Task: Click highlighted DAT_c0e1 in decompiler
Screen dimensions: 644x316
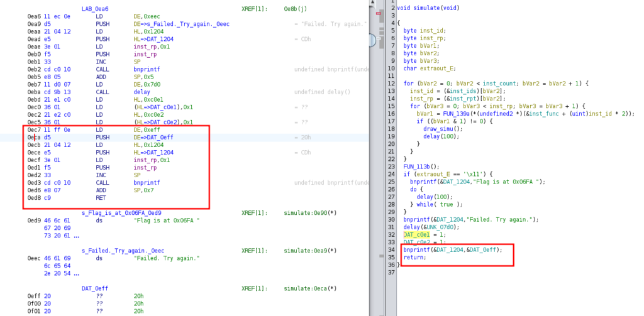Action: pos(416,234)
